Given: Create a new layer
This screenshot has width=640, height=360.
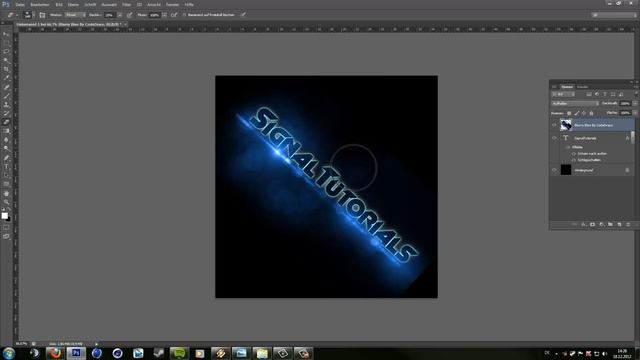Looking at the screenshot, I should tap(619, 224).
